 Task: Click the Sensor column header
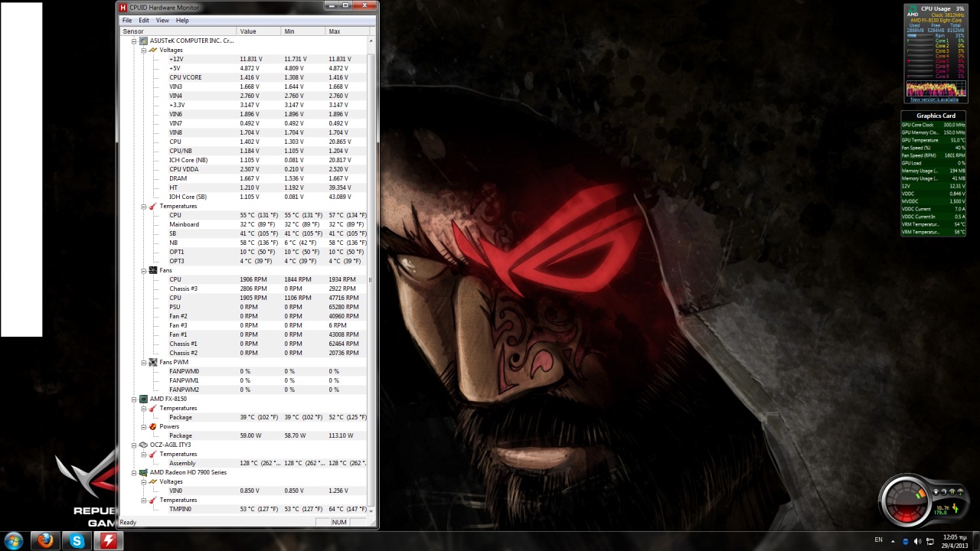pyautogui.click(x=178, y=31)
